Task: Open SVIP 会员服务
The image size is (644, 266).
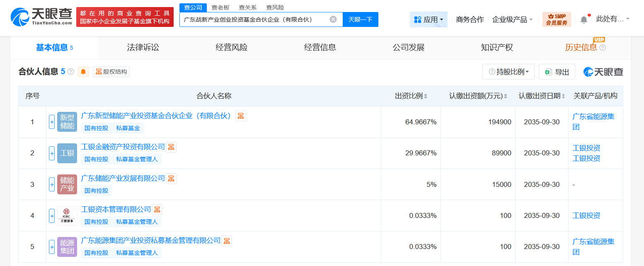Action: (556, 19)
